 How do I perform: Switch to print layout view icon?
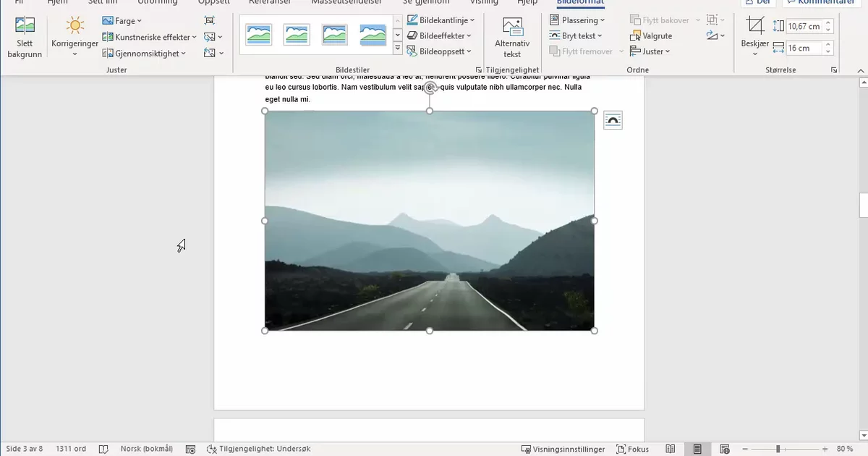coord(697,449)
